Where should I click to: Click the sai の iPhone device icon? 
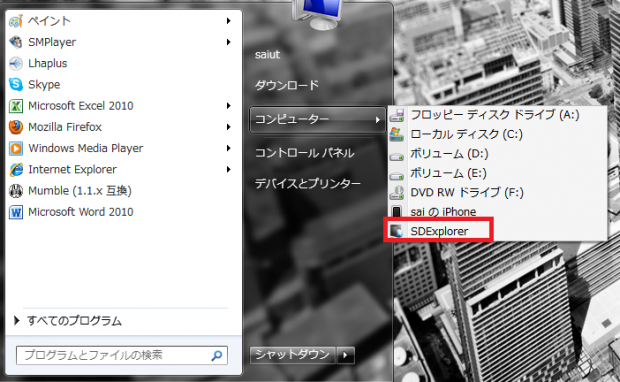(x=397, y=212)
